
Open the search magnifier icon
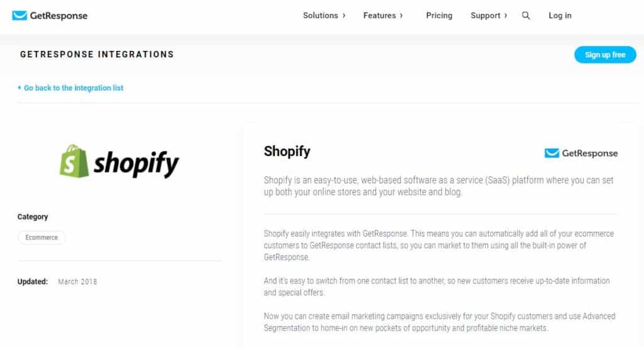click(x=526, y=16)
